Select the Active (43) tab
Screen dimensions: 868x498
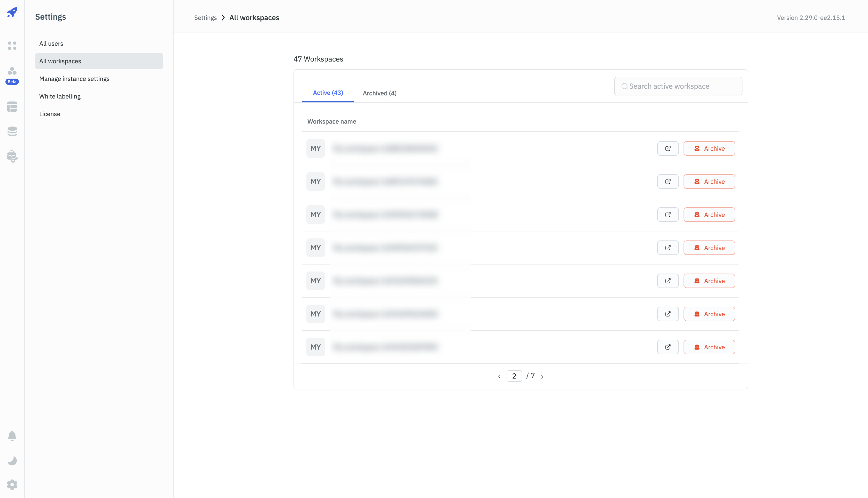(328, 93)
